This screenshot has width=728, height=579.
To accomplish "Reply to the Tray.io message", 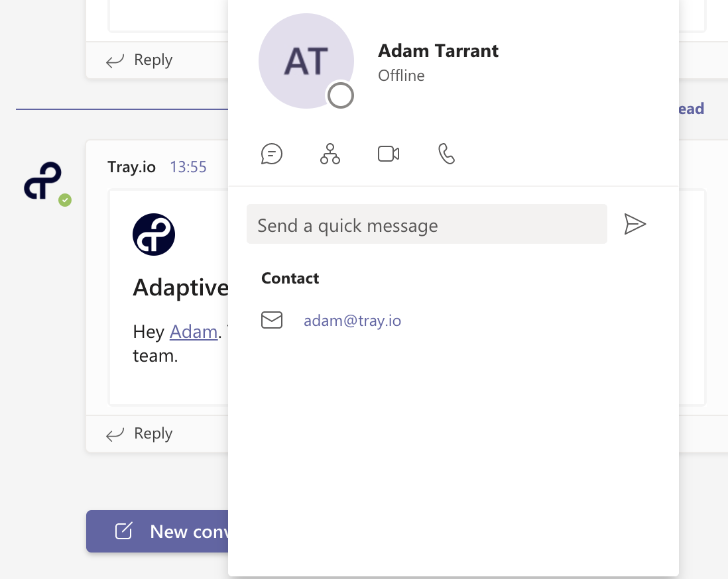I will [x=153, y=433].
